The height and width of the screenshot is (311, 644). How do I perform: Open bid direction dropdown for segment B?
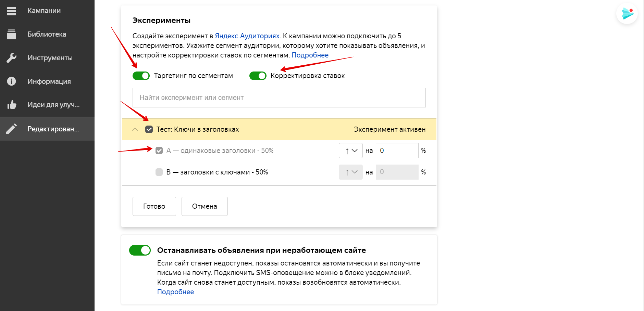click(351, 172)
